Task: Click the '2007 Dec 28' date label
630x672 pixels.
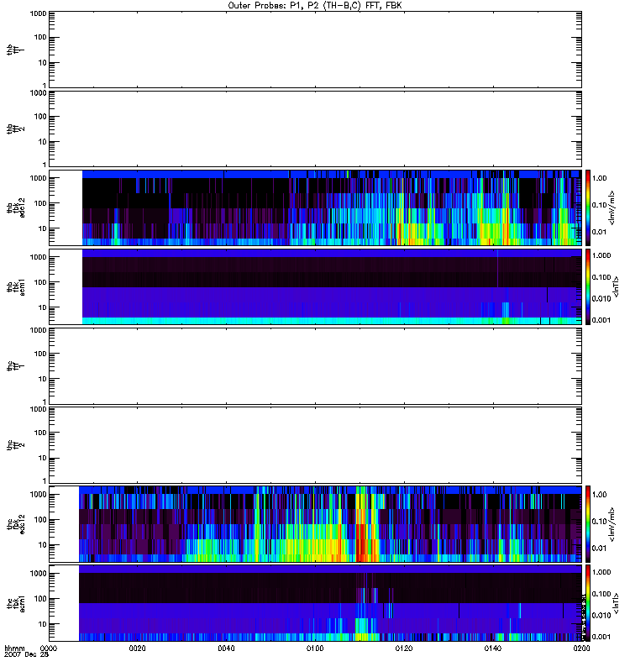Action: point(27,655)
